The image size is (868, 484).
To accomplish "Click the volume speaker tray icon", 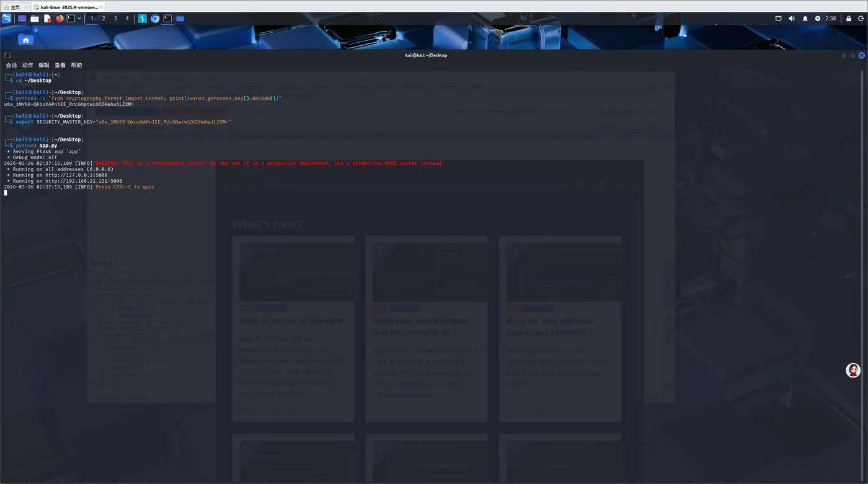I will pyautogui.click(x=792, y=19).
